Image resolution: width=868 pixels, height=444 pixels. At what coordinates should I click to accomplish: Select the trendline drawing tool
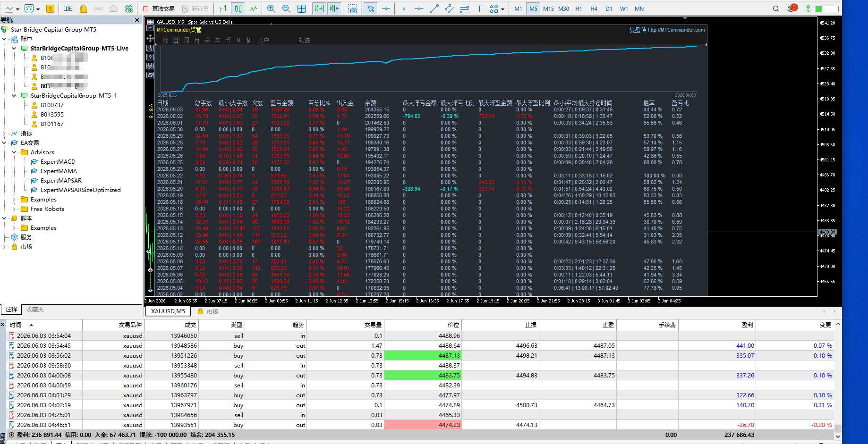(x=434, y=8)
